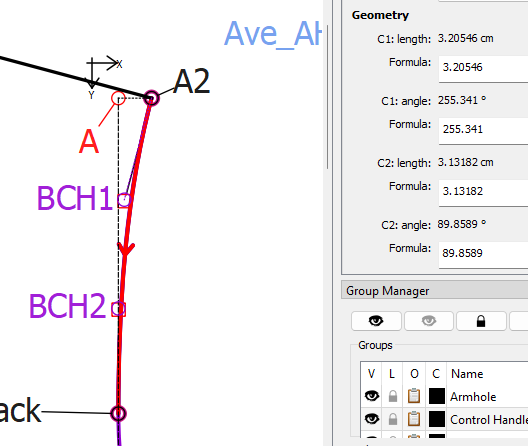Open the Control Handle group clipboard icon
This screenshot has width=528, height=446.
(414, 419)
